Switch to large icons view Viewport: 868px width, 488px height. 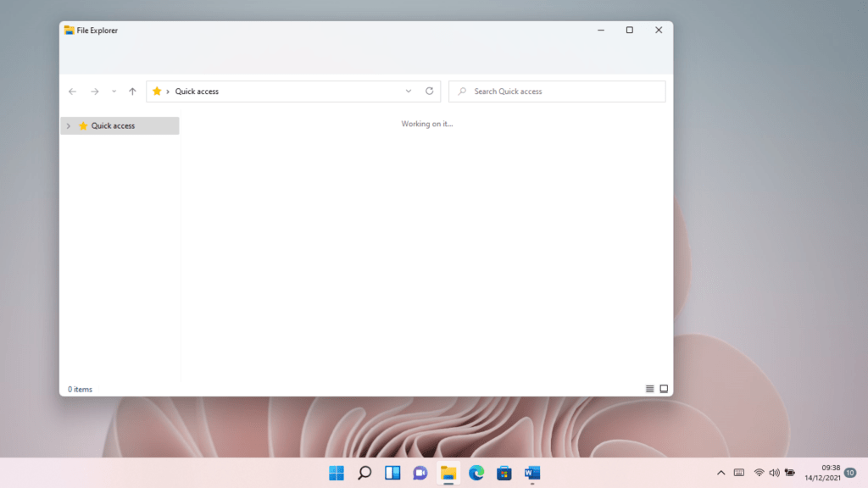(664, 389)
